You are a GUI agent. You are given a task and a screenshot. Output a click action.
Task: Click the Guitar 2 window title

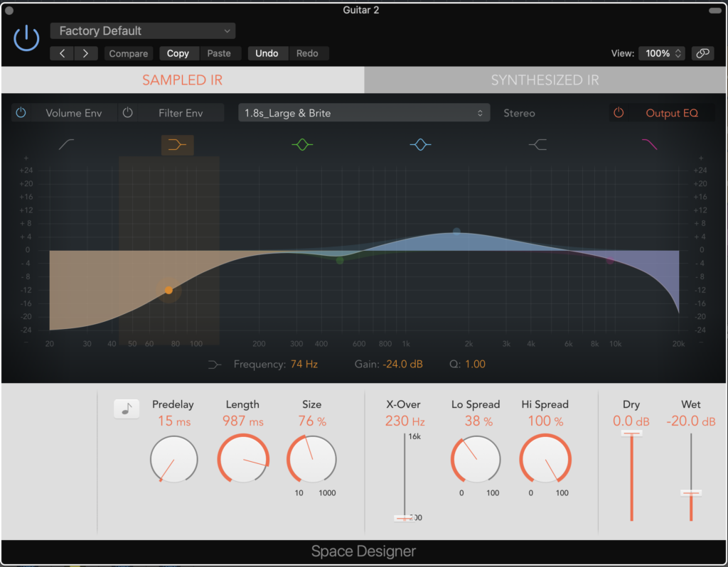(360, 10)
